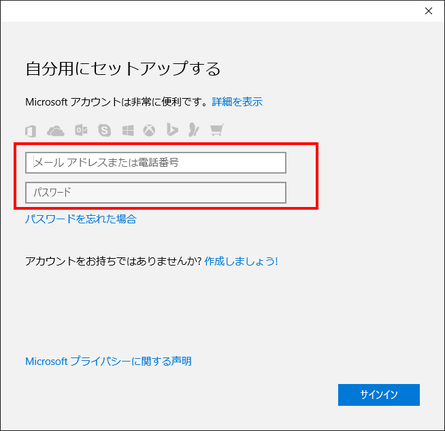
Task: Focus the パスワード input field
Action: click(x=156, y=193)
